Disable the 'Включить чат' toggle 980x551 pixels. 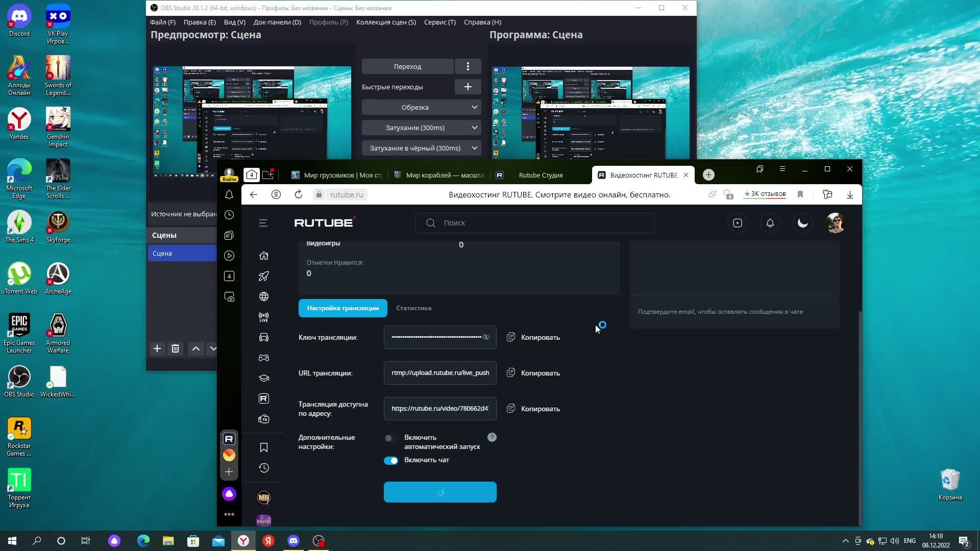[x=391, y=461]
